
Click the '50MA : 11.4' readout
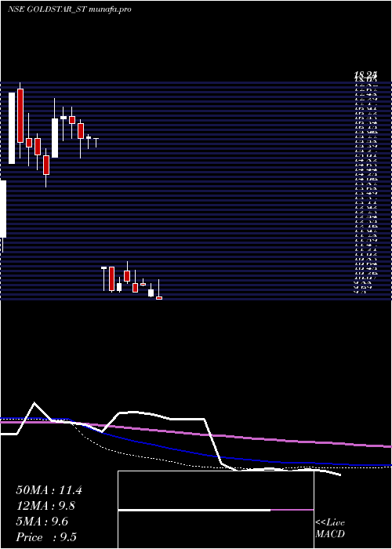pos(49,490)
